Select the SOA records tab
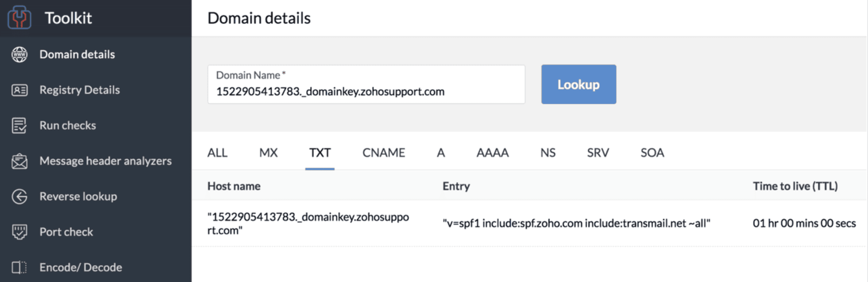 pyautogui.click(x=652, y=153)
